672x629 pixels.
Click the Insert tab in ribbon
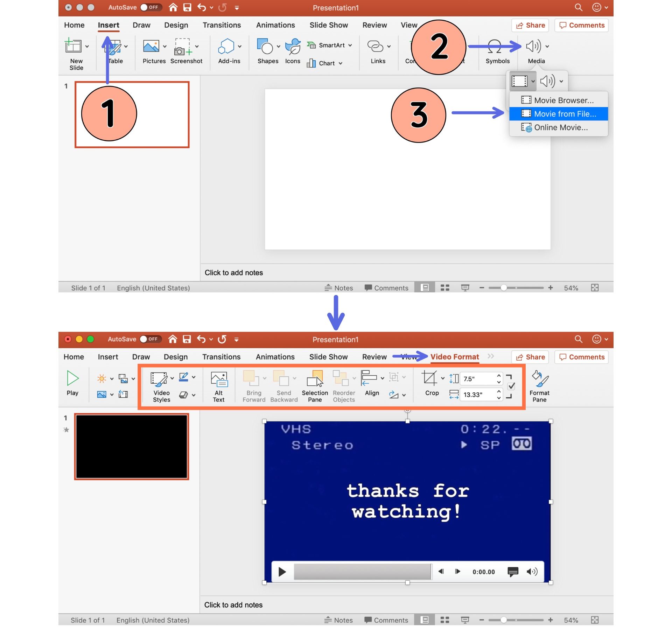tap(108, 25)
